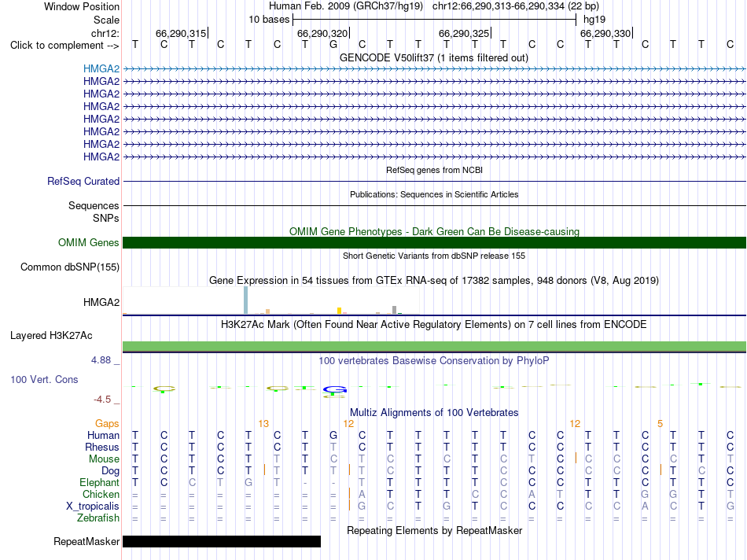Image resolution: width=747 pixels, height=560 pixels.
Task: Select the 4.88 PhyloP upper scale value
Action: [x=101, y=359]
